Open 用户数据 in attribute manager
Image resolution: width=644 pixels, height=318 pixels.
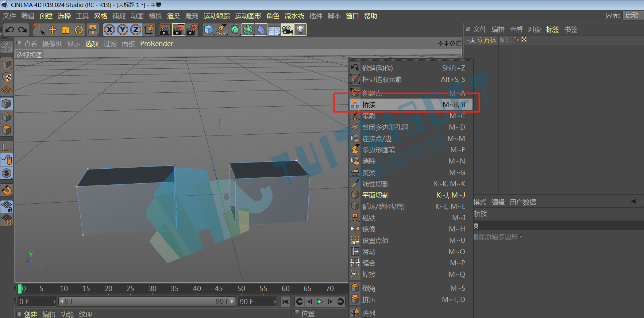[x=523, y=202]
